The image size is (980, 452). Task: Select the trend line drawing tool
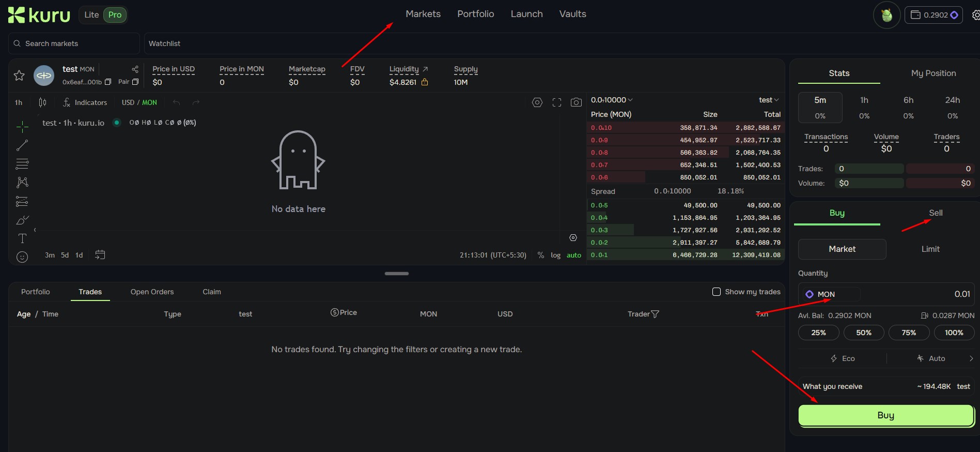click(x=22, y=145)
